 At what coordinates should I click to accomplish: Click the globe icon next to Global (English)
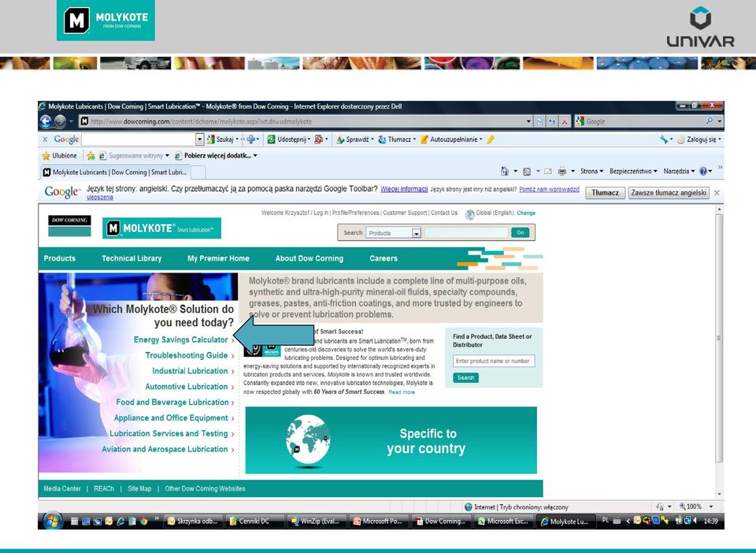(x=469, y=214)
